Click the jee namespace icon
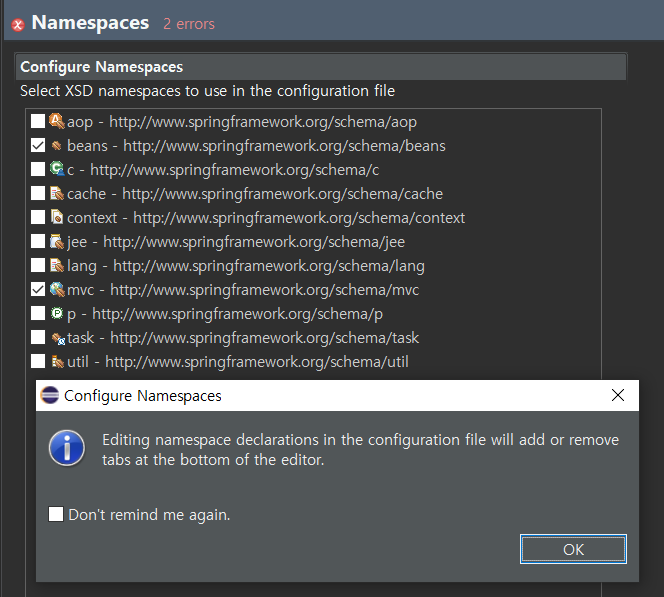The height and width of the screenshot is (597, 664). (x=57, y=241)
